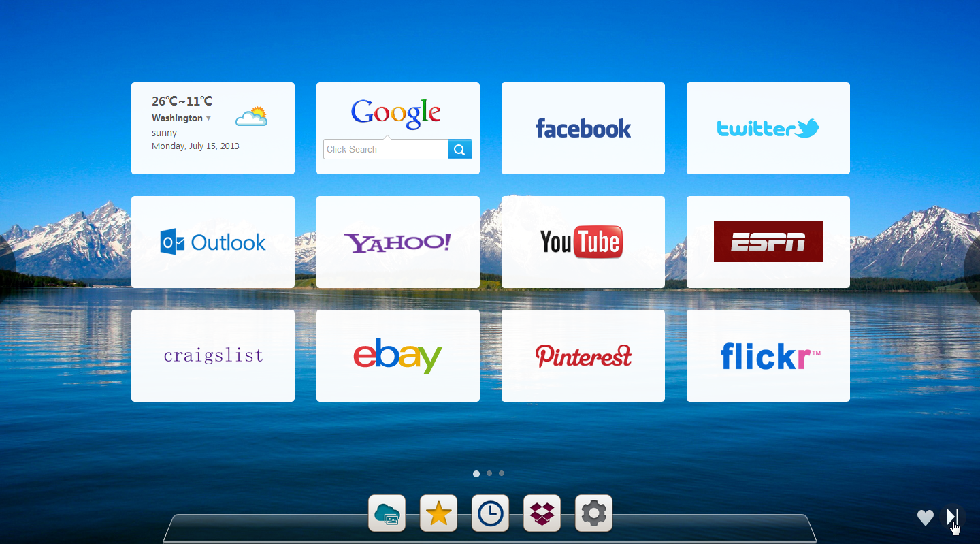The image size is (980, 544).
Task: Click the left edge previous page arrow
Action: 7,269
